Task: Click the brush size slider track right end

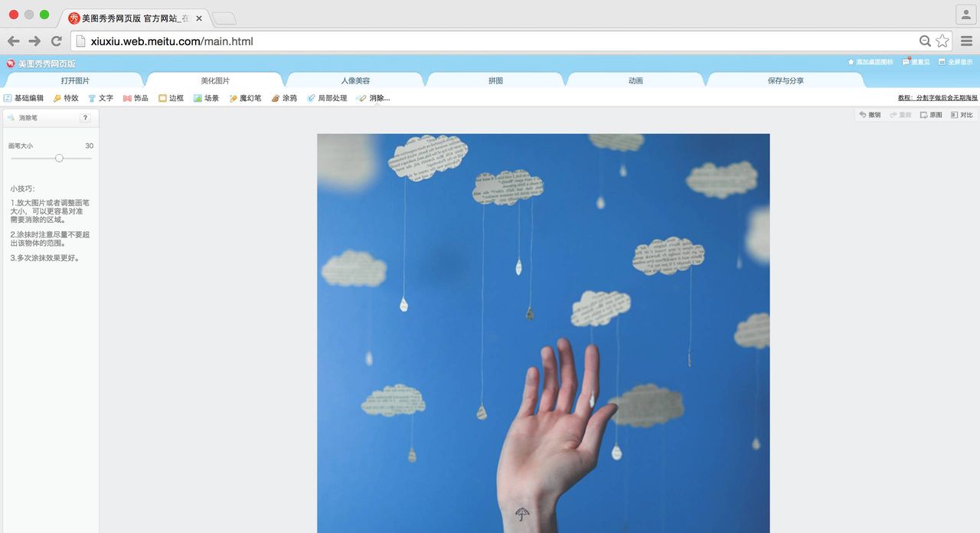Action: point(90,158)
